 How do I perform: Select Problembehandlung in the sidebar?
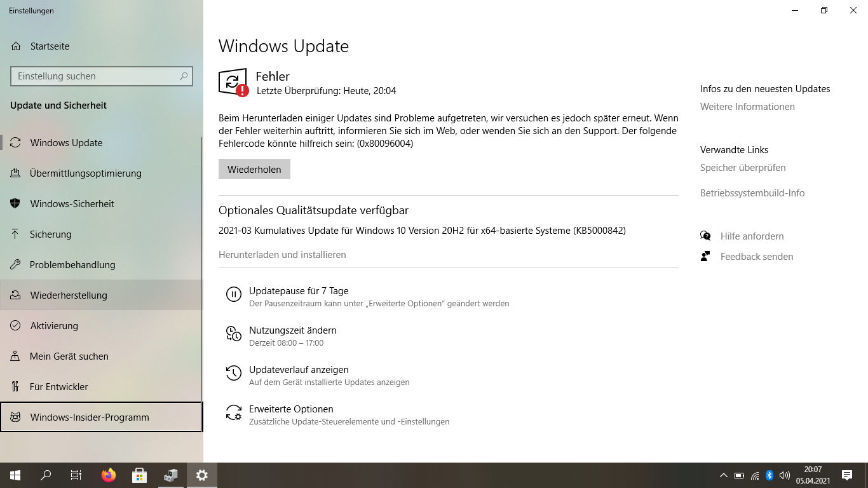(102, 265)
